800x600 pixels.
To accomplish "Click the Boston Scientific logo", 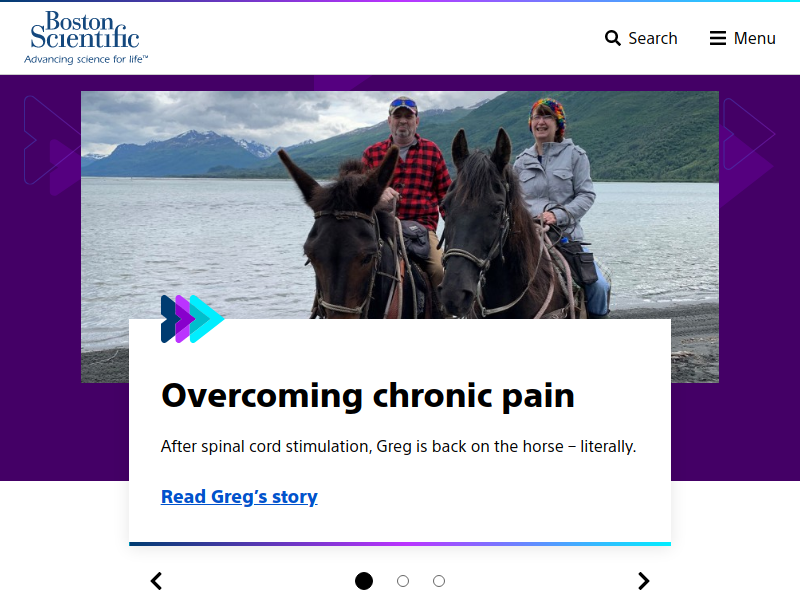I will coord(86,38).
